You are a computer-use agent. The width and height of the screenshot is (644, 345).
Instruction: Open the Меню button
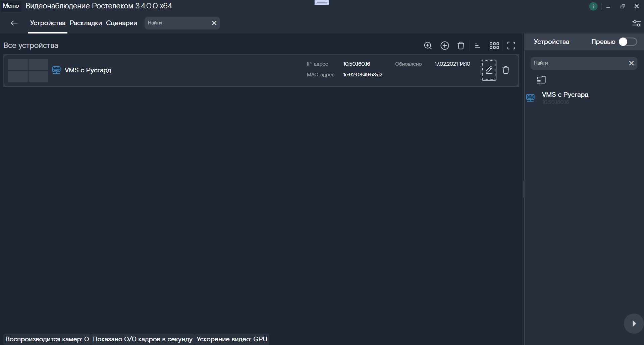point(11,6)
